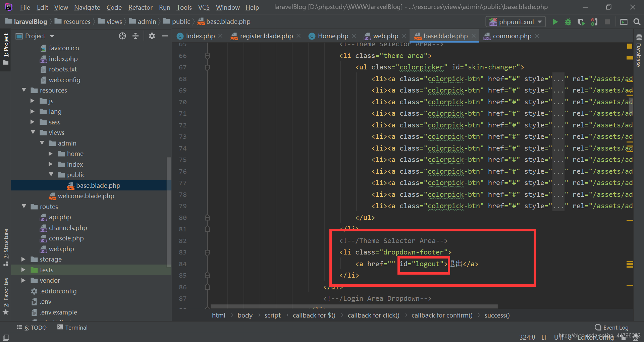644x342 pixels.
Task: Expand the sass folder
Action: (x=33, y=122)
